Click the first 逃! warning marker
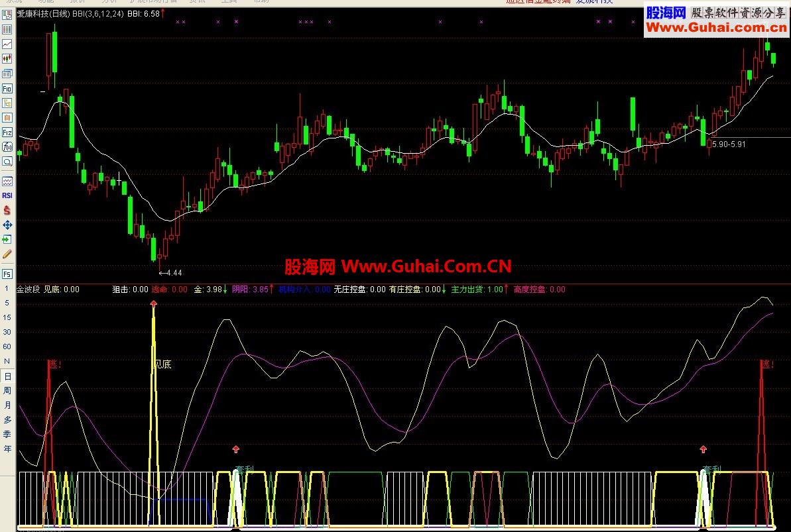791x532 pixels. click(x=54, y=364)
